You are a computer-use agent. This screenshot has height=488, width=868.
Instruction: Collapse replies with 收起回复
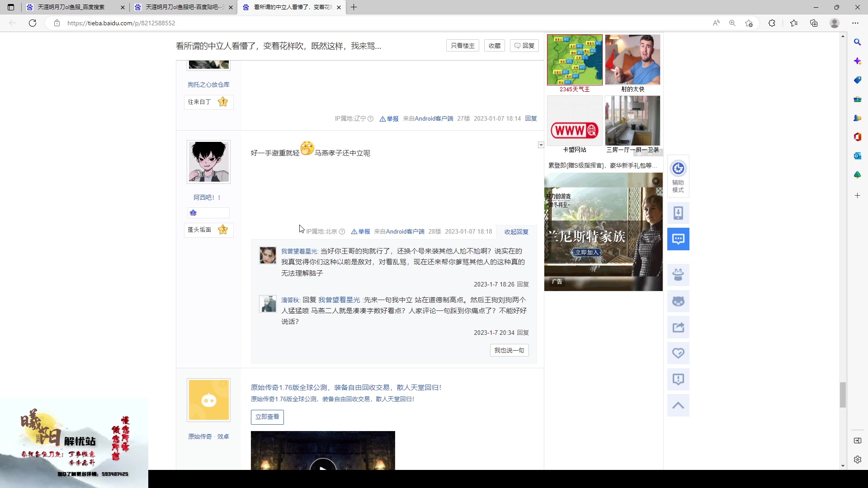tap(516, 231)
